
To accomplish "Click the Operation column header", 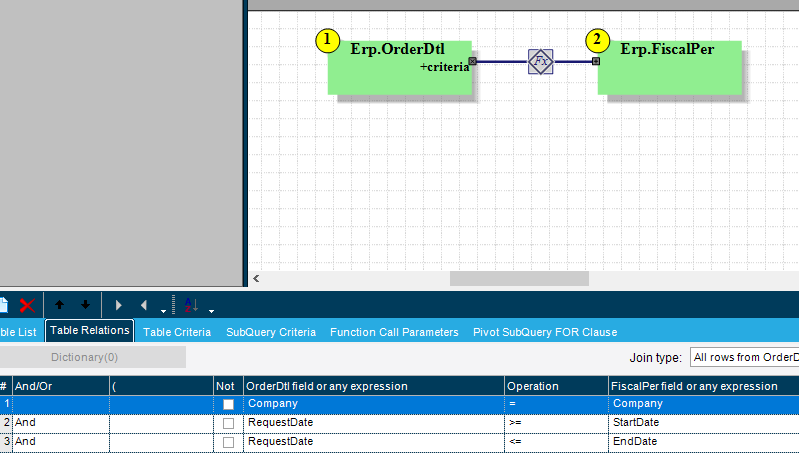I will click(x=556, y=386).
